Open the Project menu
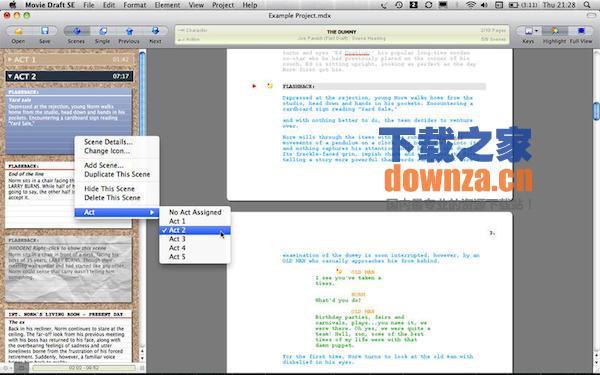 [x=223, y=5]
